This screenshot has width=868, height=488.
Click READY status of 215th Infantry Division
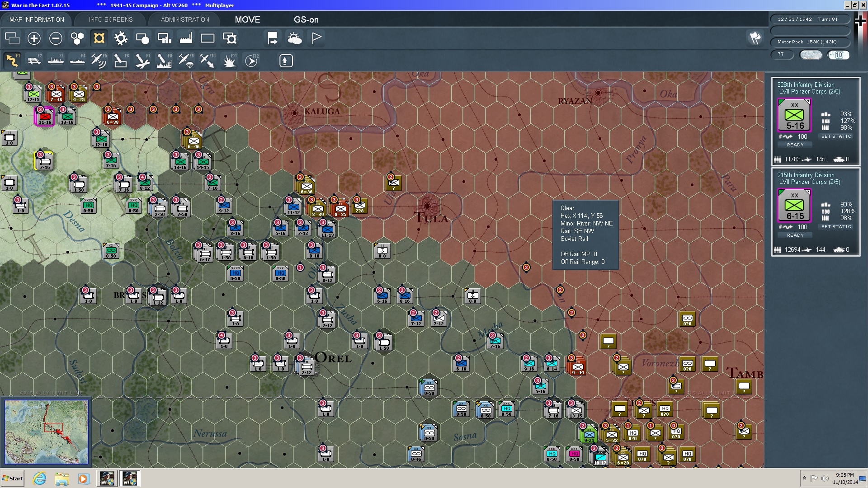point(795,235)
